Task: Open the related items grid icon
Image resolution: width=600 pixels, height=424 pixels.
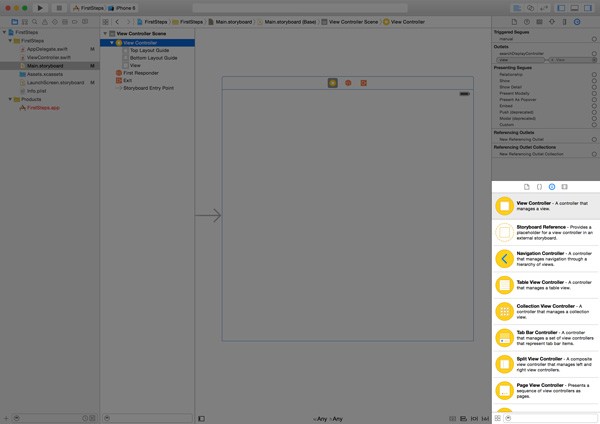Action: tap(106, 22)
